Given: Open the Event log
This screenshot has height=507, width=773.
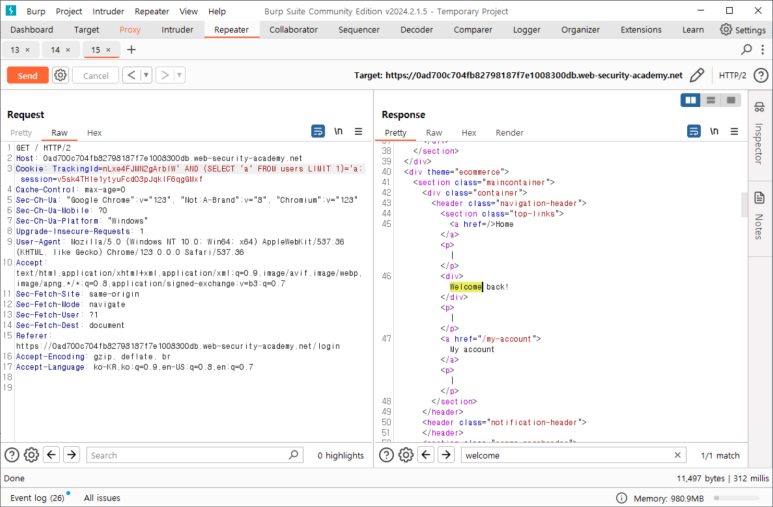Looking at the screenshot, I should pyautogui.click(x=37, y=498).
